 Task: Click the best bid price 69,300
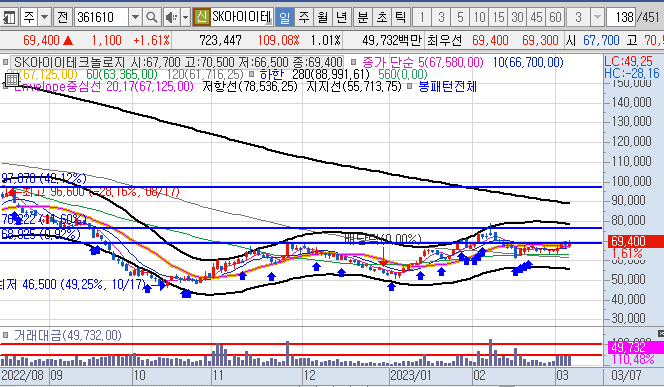540,41
